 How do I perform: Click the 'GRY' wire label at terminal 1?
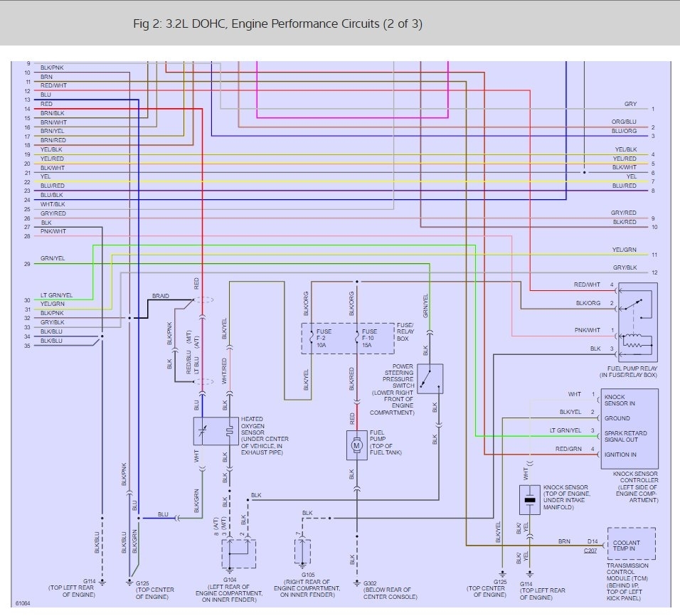tap(630, 104)
